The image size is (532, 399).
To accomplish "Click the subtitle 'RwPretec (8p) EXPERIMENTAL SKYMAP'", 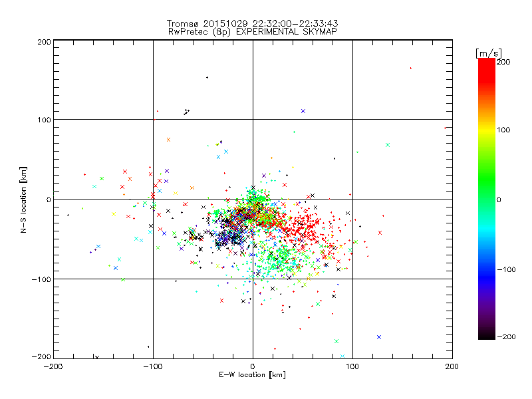I will pyautogui.click(x=253, y=32).
